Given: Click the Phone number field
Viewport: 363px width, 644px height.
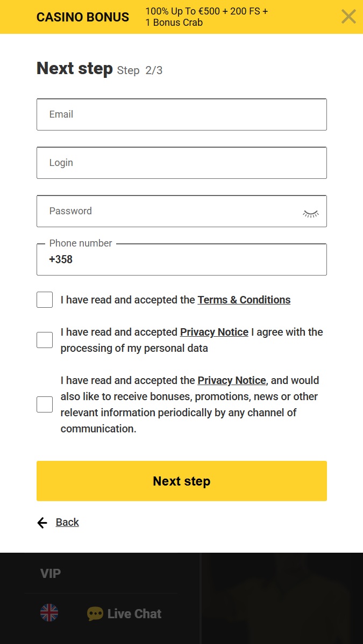Looking at the screenshot, I should tap(181, 259).
